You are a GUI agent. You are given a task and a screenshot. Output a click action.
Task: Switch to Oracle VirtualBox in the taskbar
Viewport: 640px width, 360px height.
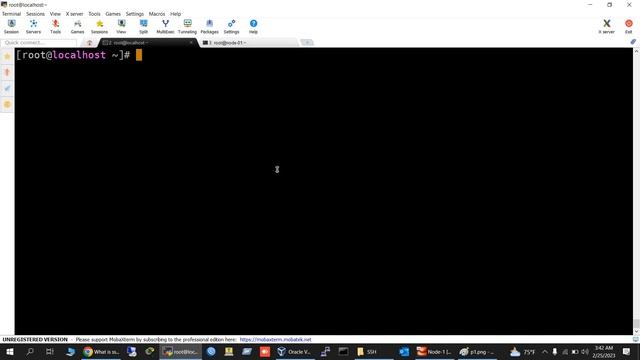click(x=294, y=351)
